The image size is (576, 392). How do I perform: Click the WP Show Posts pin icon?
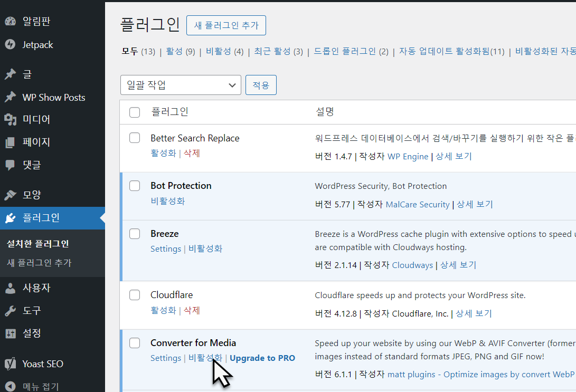click(x=10, y=97)
